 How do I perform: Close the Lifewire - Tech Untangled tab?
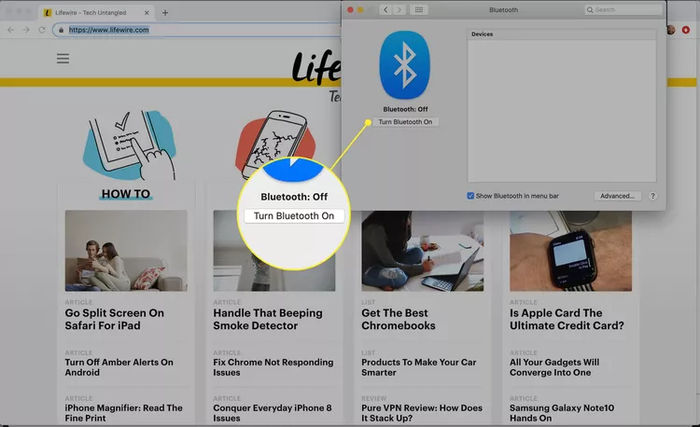(146, 13)
